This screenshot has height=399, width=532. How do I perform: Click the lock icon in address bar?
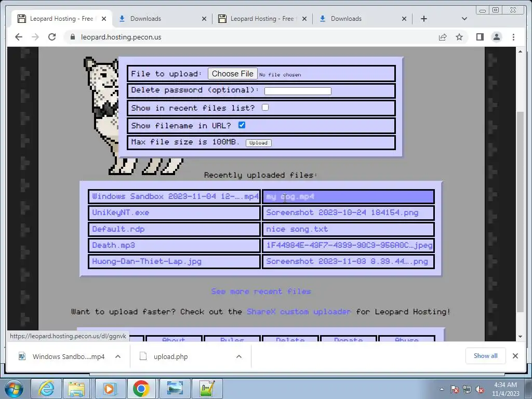pos(72,37)
